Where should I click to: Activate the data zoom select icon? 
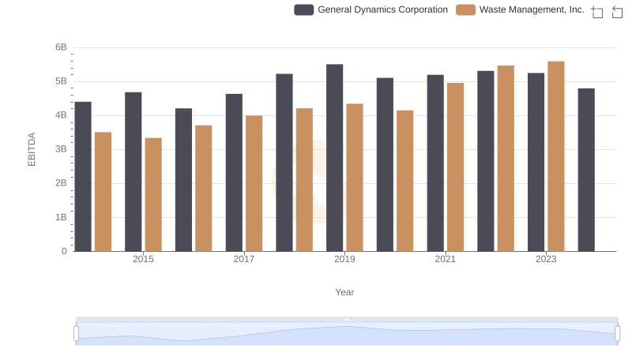(x=597, y=12)
